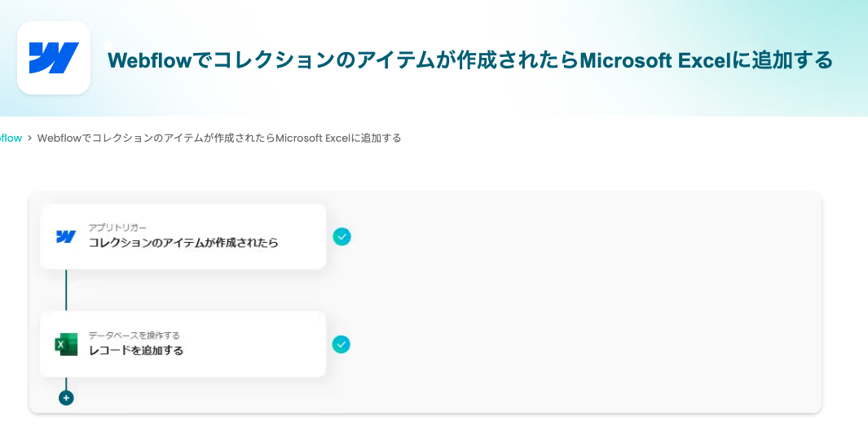Go back via the teal 'flow' breadcrumb link
The image size is (868, 426).
point(10,138)
